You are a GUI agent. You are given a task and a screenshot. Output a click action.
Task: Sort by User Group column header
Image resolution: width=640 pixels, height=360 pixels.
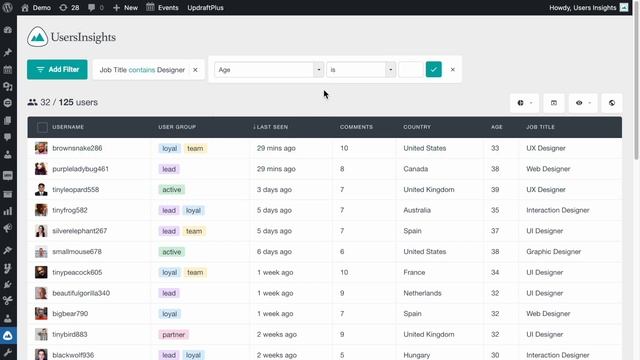pyautogui.click(x=177, y=127)
